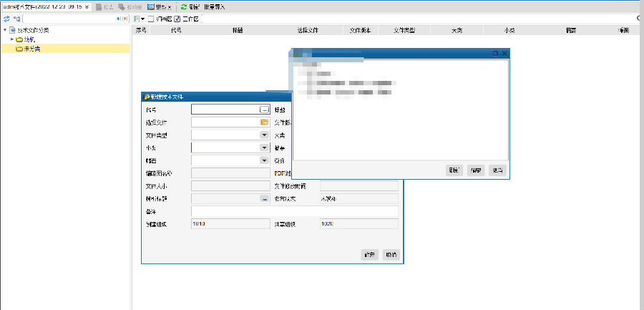Click the 发布状态 field showing 未发布
This screenshot has width=644, height=310.
(359, 198)
